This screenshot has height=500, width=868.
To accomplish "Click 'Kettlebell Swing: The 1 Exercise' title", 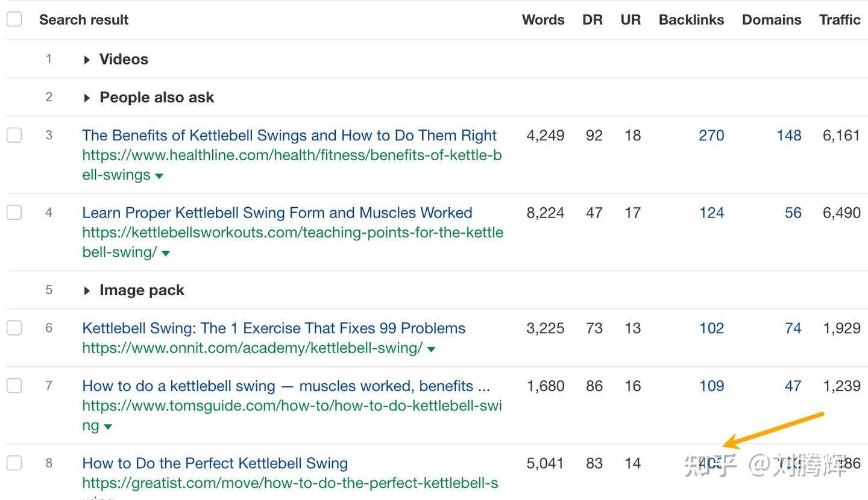I will coord(274,328).
